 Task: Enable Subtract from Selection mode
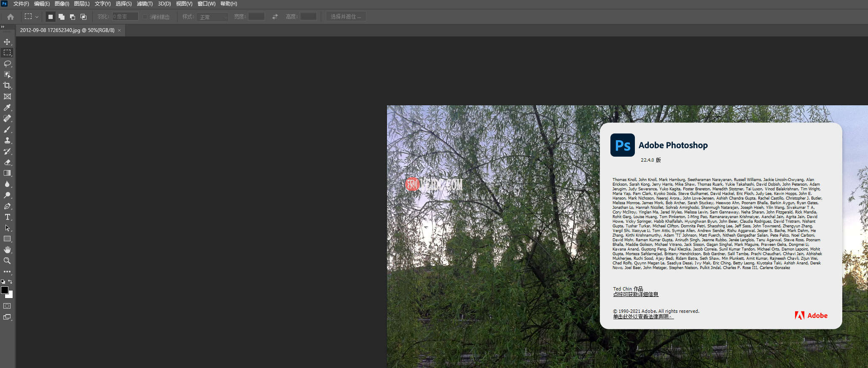pyautogui.click(x=73, y=17)
